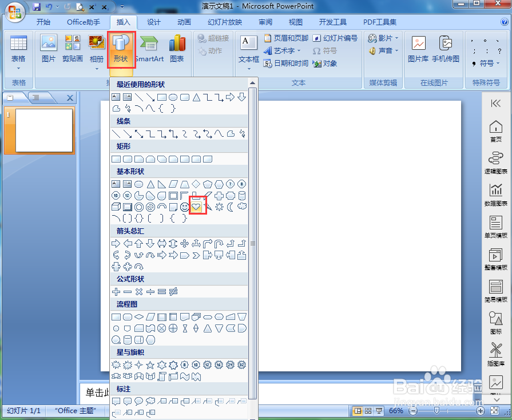Insert a Picture from the ribbon
Image resolution: width=512 pixels, height=420 pixels.
click(x=48, y=49)
